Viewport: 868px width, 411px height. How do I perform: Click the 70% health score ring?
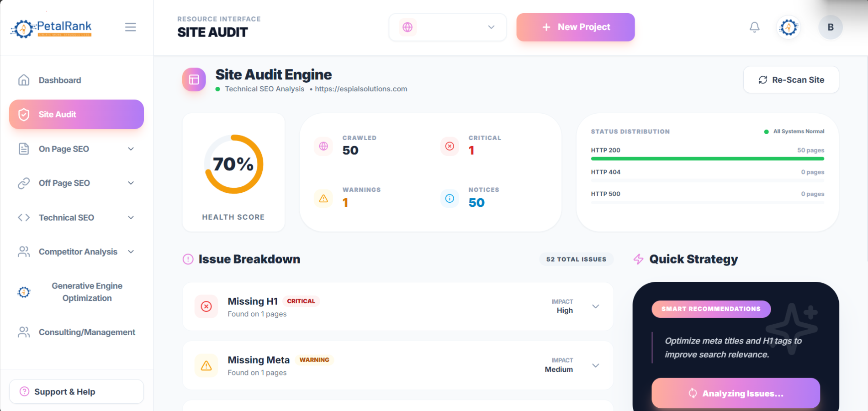tap(233, 164)
